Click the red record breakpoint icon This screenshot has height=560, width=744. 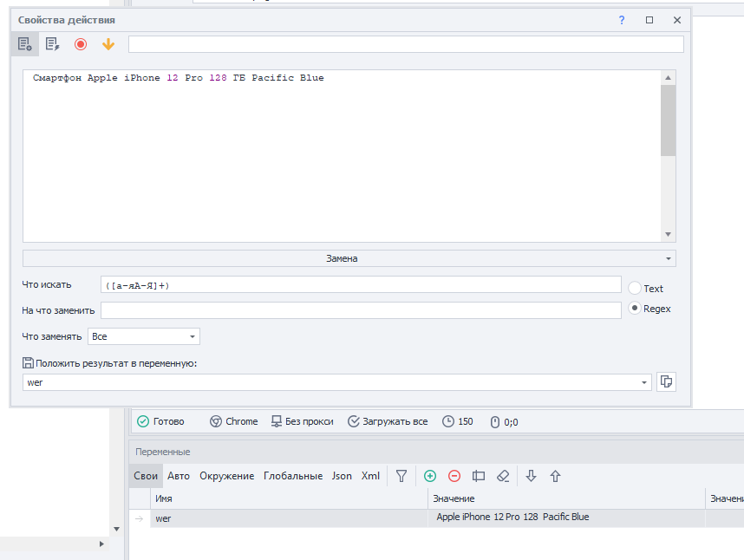pos(80,44)
